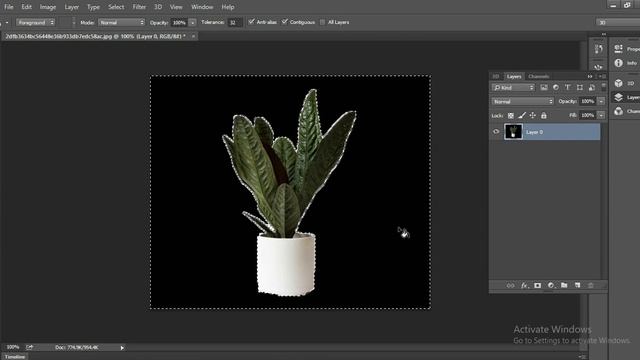Enable the All Layers checkbox

click(323, 22)
